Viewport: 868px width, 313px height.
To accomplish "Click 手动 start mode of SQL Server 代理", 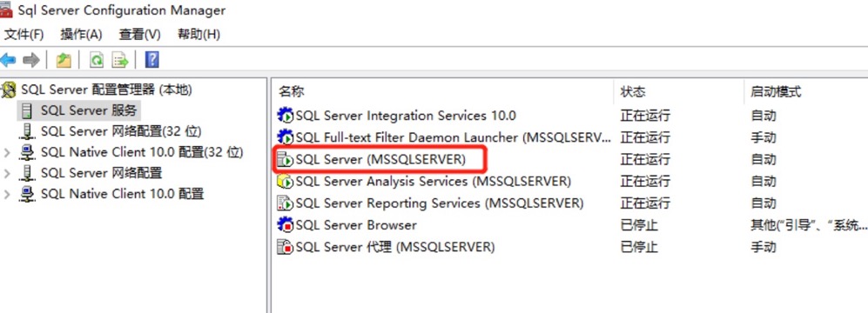I will click(x=764, y=247).
